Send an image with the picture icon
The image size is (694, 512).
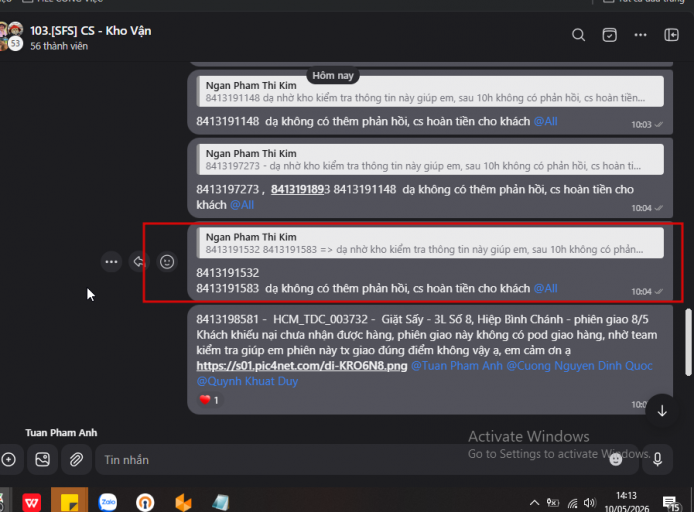(x=42, y=460)
